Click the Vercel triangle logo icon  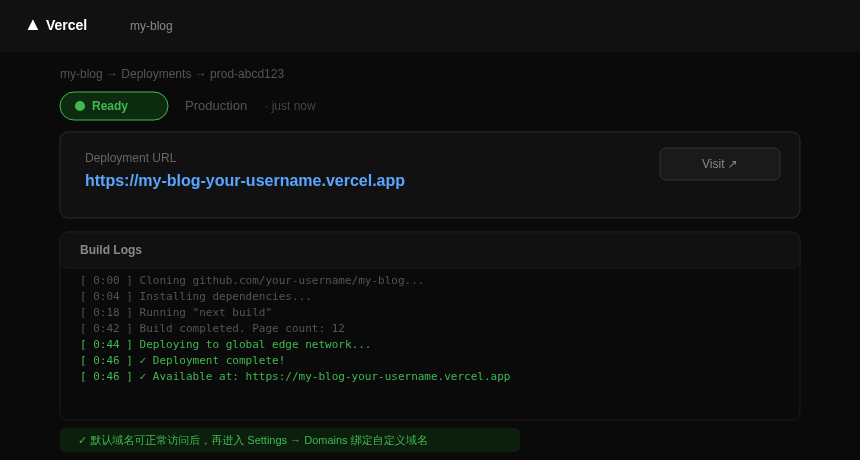[33, 25]
